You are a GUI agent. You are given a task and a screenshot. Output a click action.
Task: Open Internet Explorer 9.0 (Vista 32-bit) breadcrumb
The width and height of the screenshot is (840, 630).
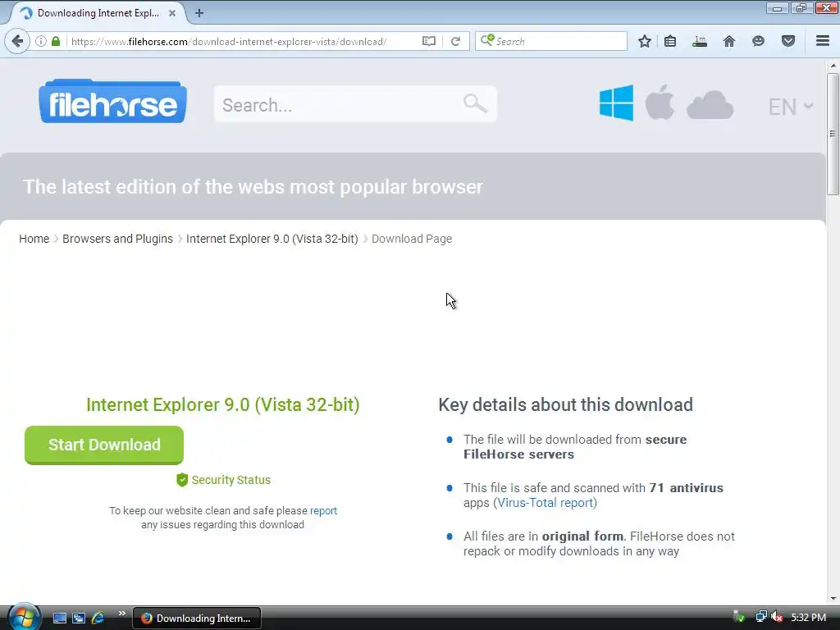tap(272, 239)
